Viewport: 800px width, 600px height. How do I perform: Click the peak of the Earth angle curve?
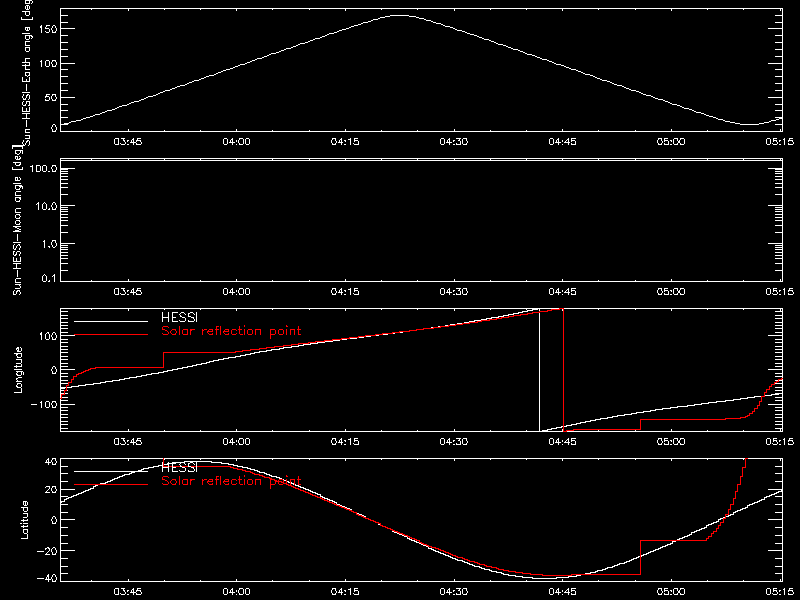pyautogui.click(x=399, y=16)
